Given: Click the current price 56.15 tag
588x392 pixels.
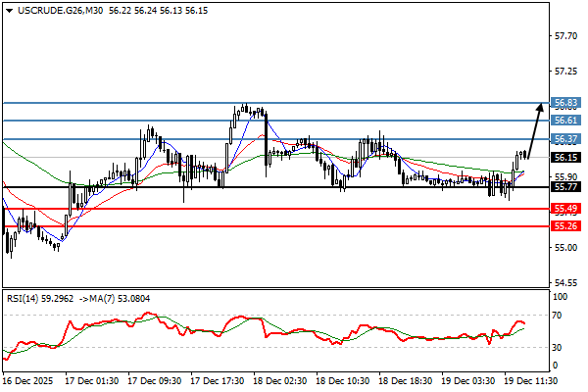Looking at the screenshot, I should (565, 157).
